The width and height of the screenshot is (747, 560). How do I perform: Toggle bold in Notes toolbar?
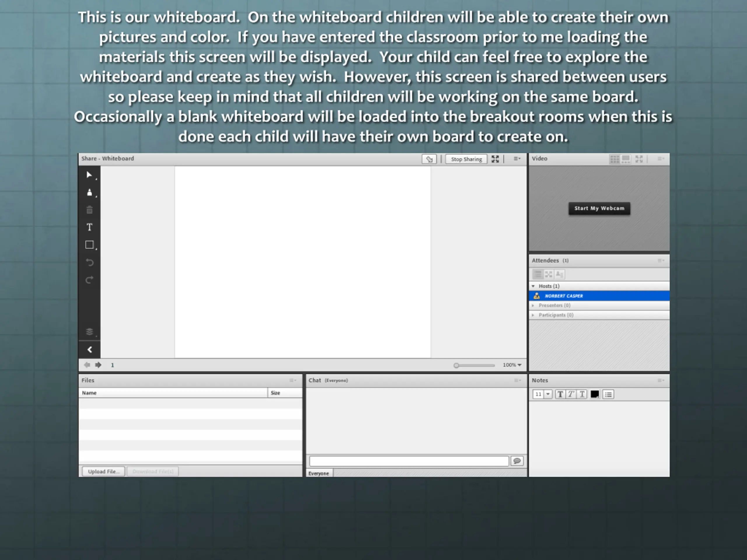pos(560,394)
